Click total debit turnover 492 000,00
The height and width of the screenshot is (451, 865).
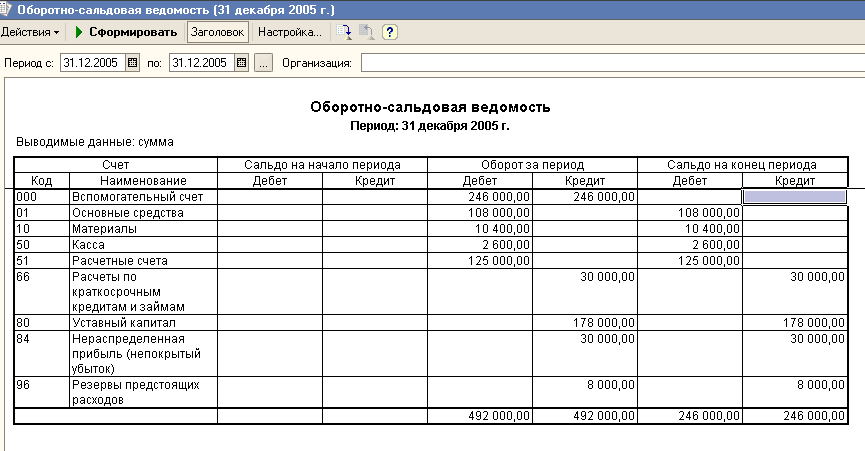click(x=499, y=416)
